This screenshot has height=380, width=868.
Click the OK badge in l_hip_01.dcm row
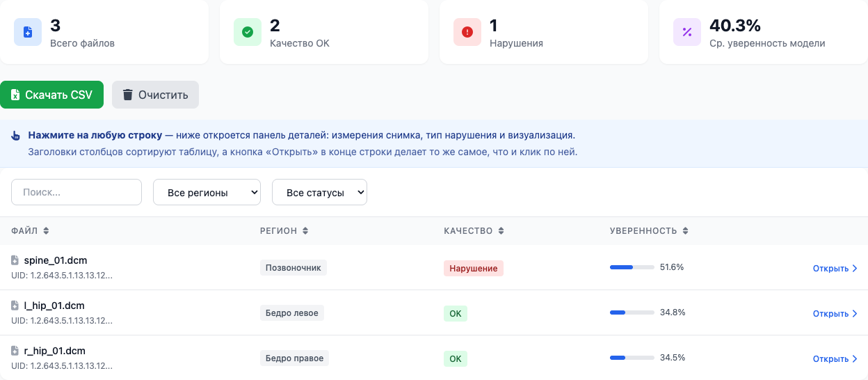point(456,313)
